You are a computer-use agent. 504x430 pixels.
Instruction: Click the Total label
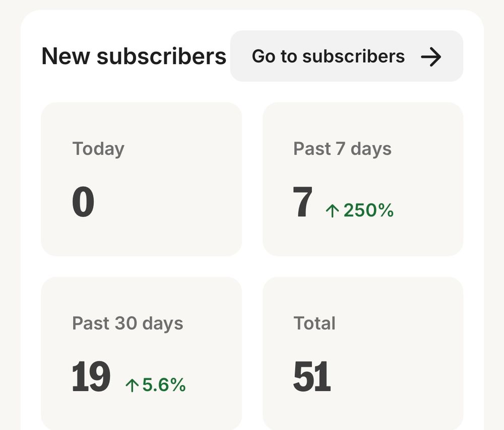click(x=314, y=323)
